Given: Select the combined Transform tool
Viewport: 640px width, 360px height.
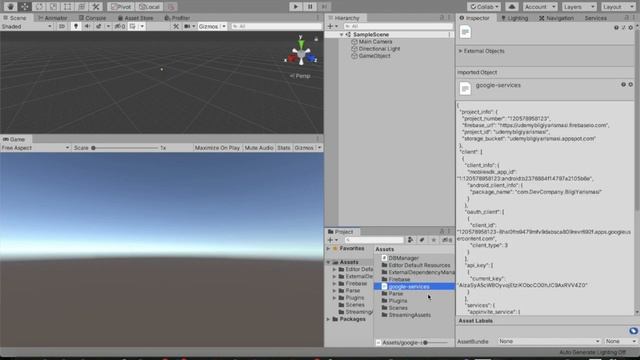Looking at the screenshot, I should (82, 7).
